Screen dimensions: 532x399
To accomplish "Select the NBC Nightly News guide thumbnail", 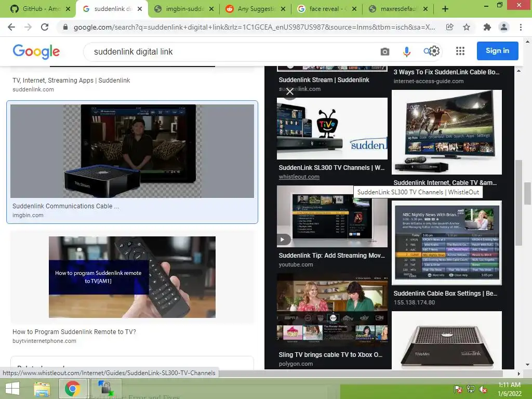I will (x=446, y=243).
